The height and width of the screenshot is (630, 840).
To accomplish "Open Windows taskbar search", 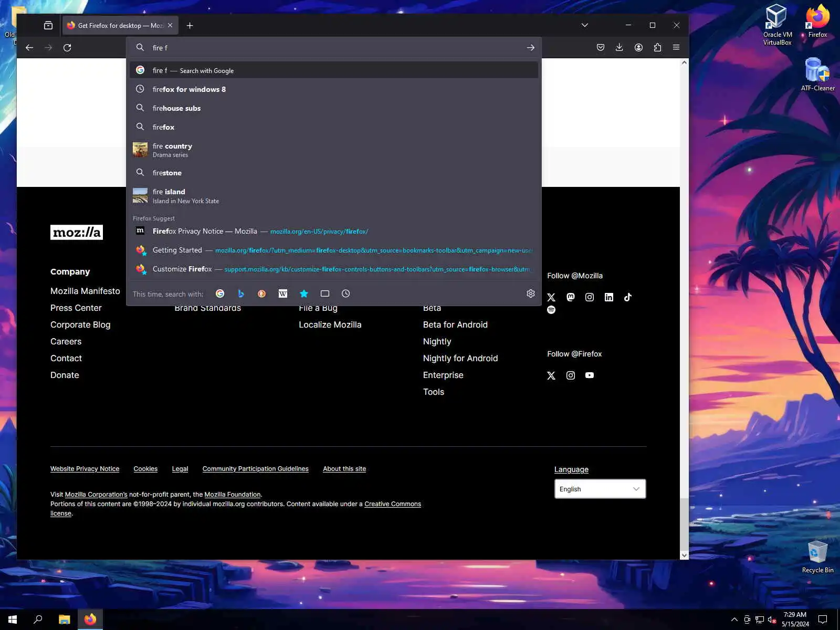I will [38, 619].
